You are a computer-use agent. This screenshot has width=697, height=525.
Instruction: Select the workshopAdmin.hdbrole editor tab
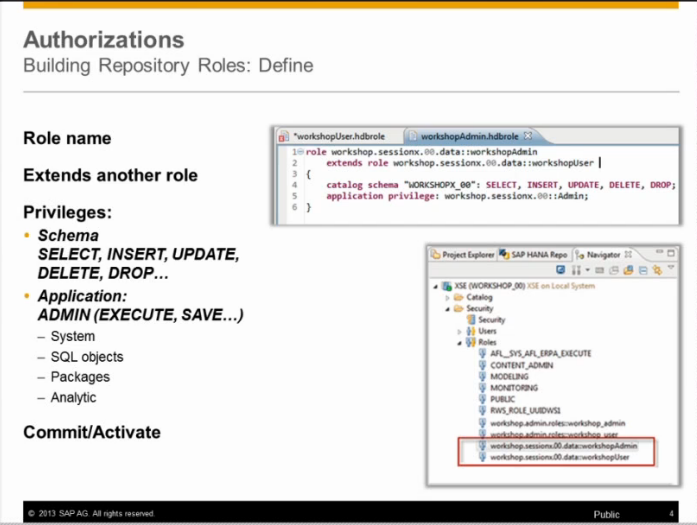[469, 136]
